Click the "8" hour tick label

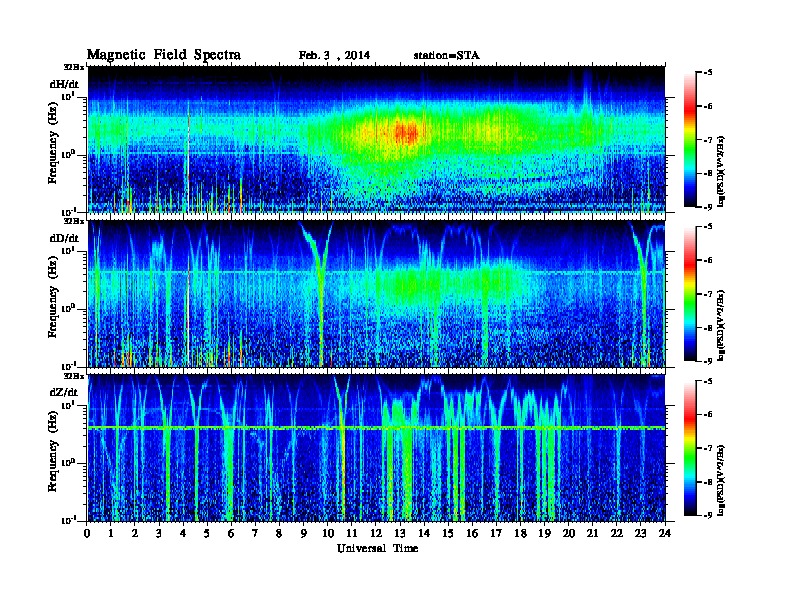pyautogui.click(x=279, y=533)
